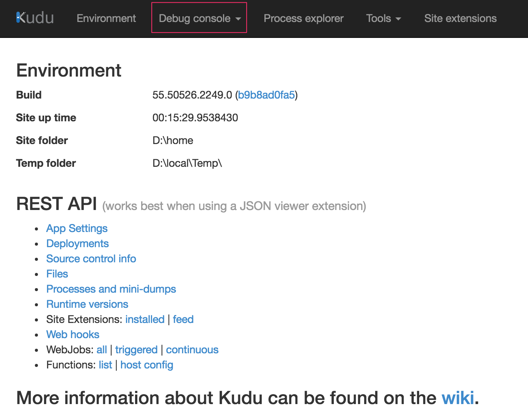Open the Kudu wiki link
528x420 pixels.
(x=458, y=398)
